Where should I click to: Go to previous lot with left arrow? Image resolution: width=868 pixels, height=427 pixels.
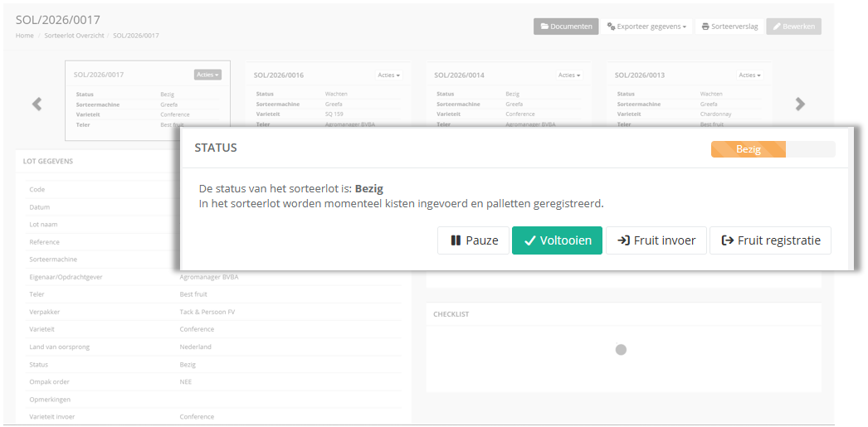point(37,104)
